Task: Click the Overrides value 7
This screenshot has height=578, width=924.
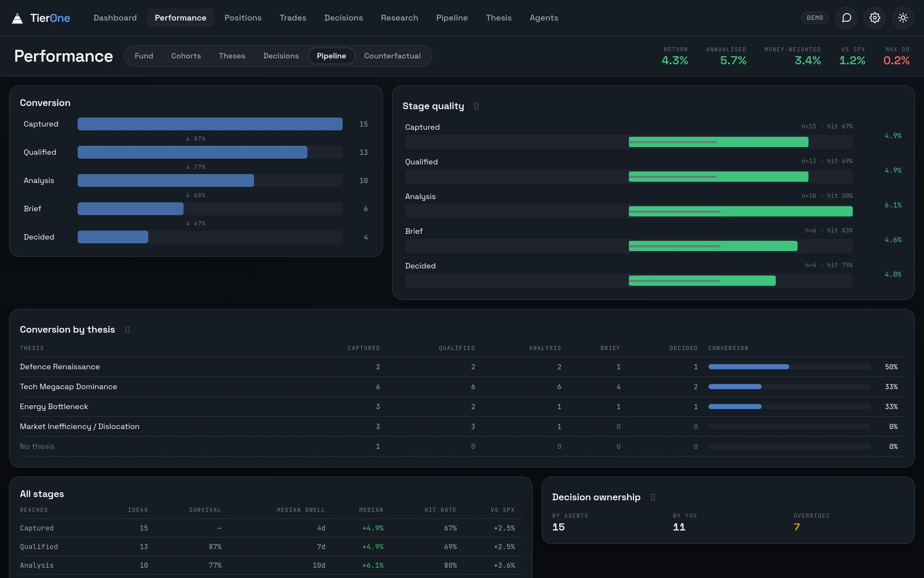Action: coord(797,527)
